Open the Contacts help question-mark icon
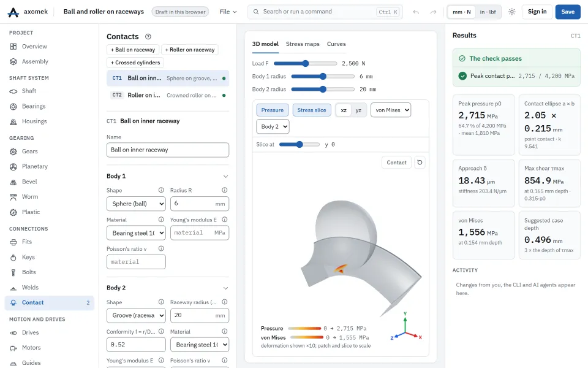The height and width of the screenshot is (368, 588). 148,36
